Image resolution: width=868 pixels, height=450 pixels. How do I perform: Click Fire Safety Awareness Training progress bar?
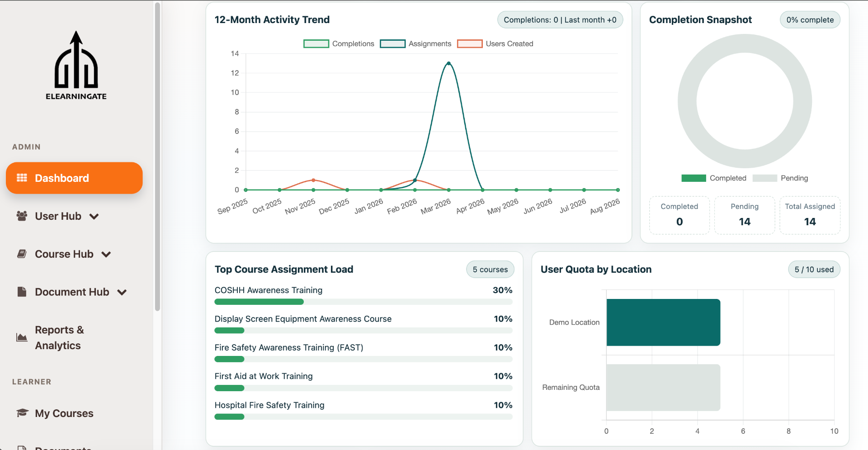[x=363, y=359]
